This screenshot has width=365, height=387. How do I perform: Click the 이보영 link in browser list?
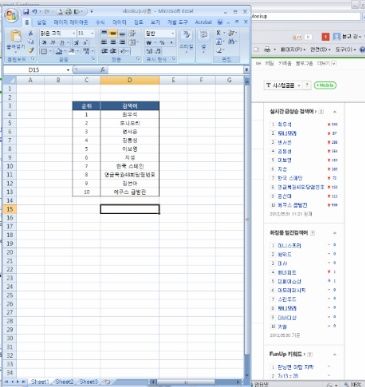(285, 160)
